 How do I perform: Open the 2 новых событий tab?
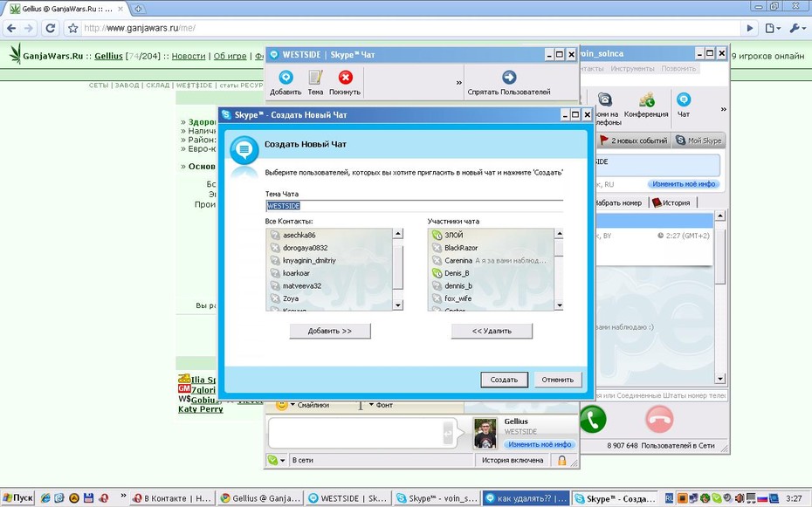633,140
